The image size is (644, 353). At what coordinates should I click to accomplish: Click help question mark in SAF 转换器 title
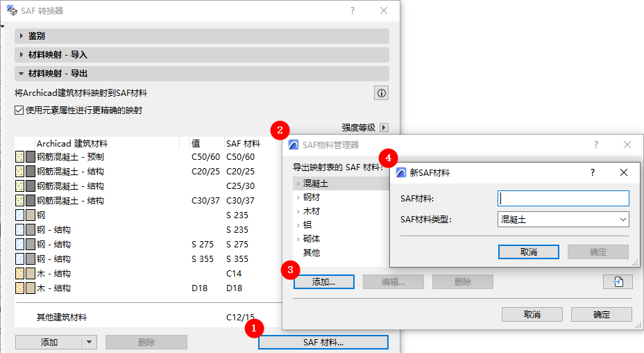(x=353, y=10)
